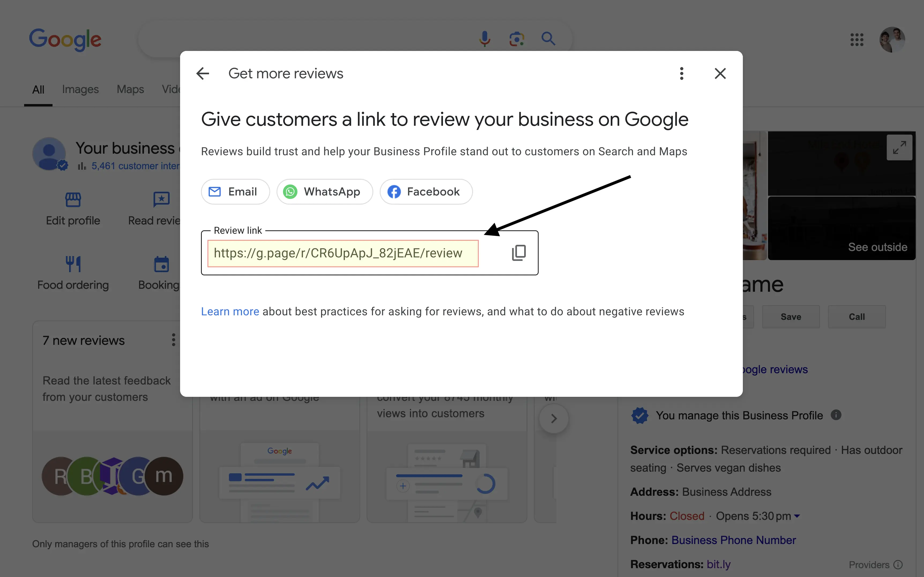Search by image with Lens icon
This screenshot has height=577, width=924.
point(516,39)
